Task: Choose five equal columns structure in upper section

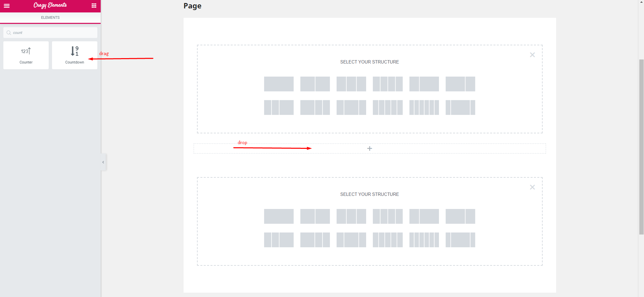Action: coord(388,108)
